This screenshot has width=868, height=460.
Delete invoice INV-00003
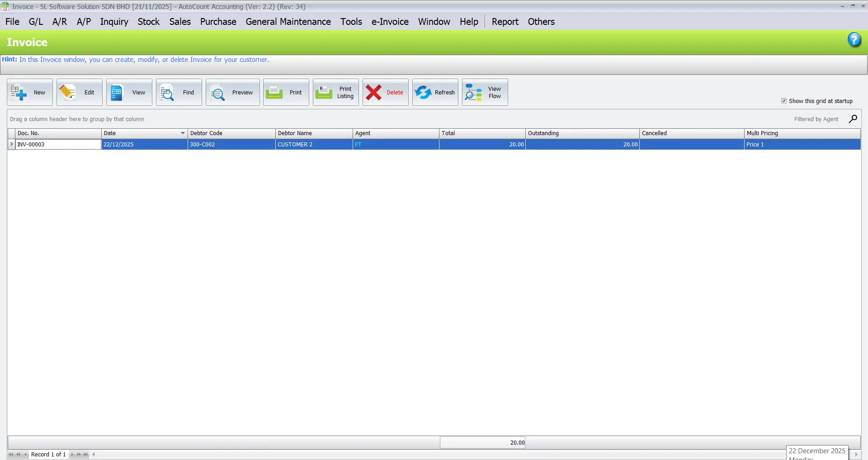point(385,92)
